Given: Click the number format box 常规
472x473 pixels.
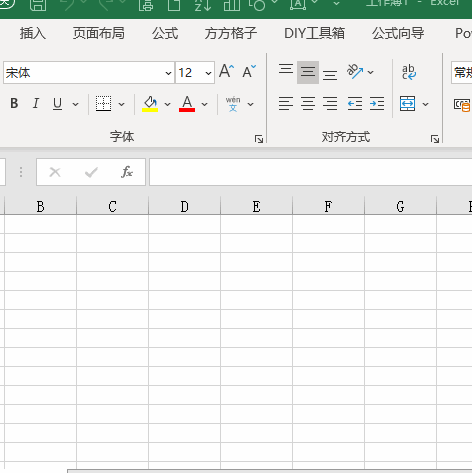Looking at the screenshot, I should [462, 72].
